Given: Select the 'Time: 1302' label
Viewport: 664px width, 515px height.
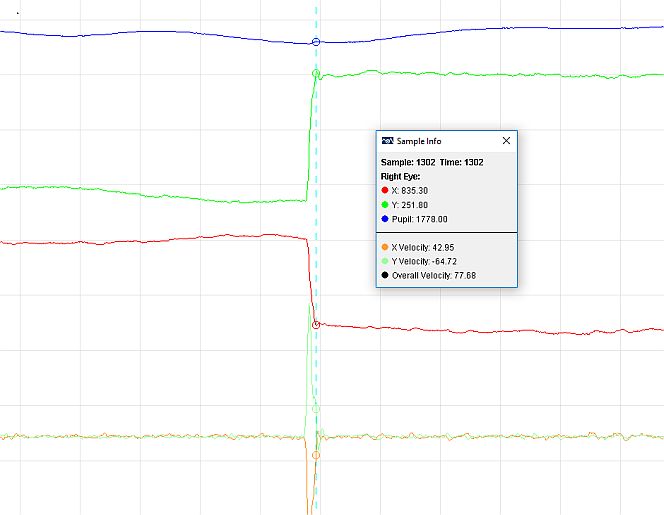Looking at the screenshot, I should click(x=461, y=162).
